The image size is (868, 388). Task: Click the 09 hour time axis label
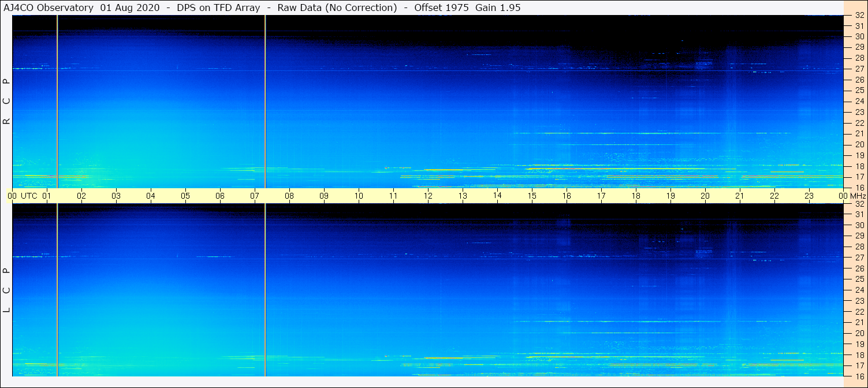point(324,196)
